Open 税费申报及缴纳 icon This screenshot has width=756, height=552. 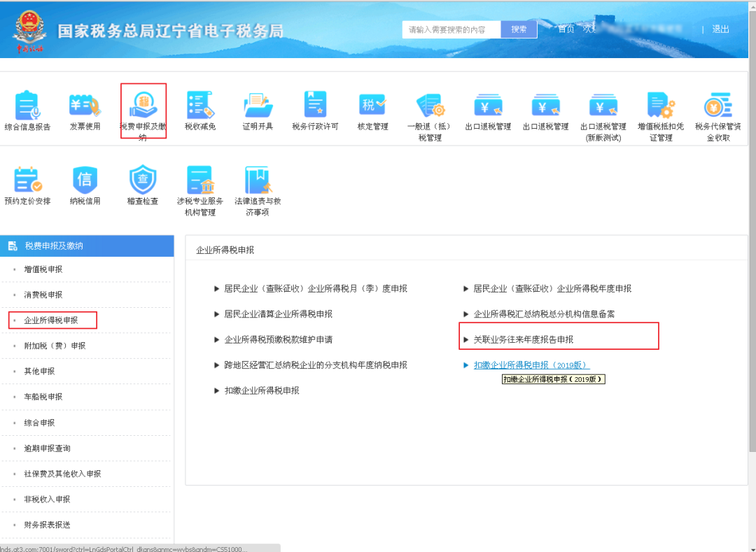coord(143,106)
